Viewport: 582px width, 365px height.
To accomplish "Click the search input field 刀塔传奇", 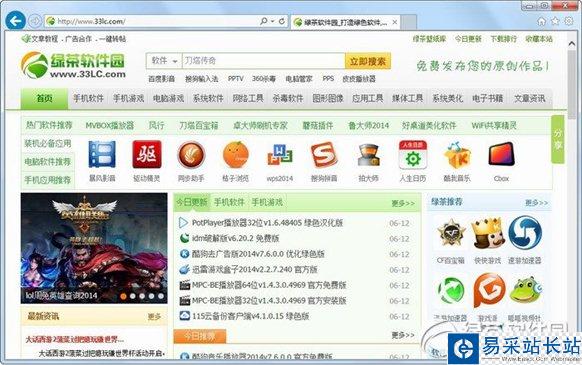I will 263,61.
